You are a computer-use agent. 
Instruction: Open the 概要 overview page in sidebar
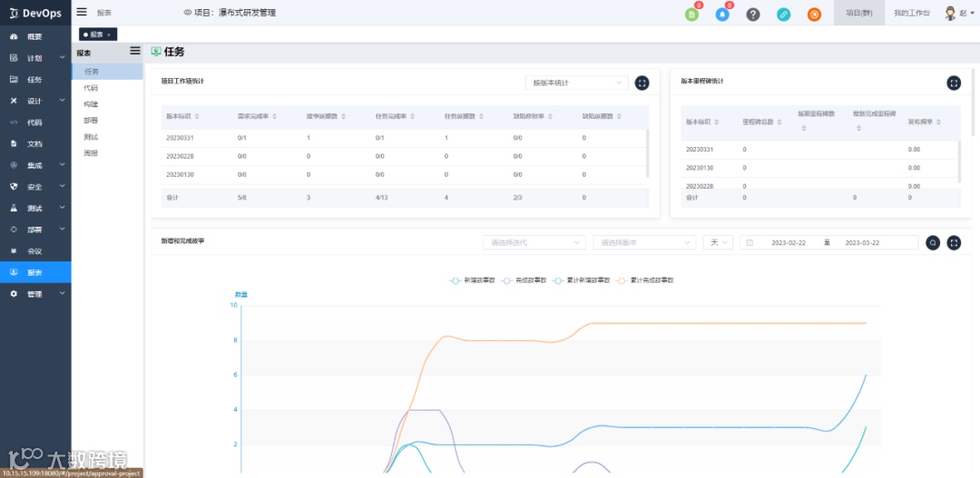[35, 37]
